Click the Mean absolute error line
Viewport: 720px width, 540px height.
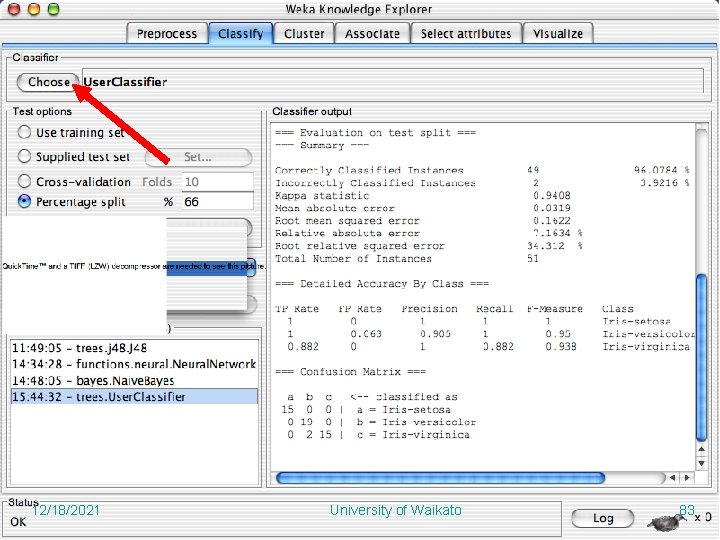point(423,208)
